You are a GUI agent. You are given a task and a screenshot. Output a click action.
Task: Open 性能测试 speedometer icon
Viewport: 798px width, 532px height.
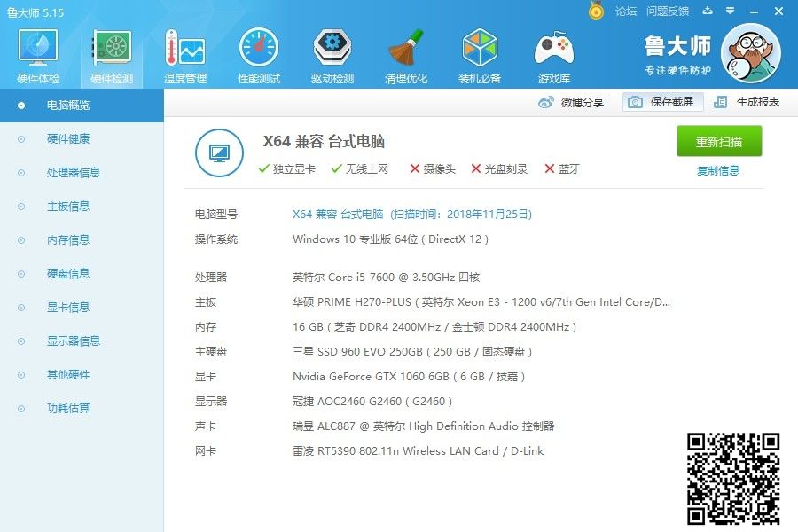pos(258,50)
